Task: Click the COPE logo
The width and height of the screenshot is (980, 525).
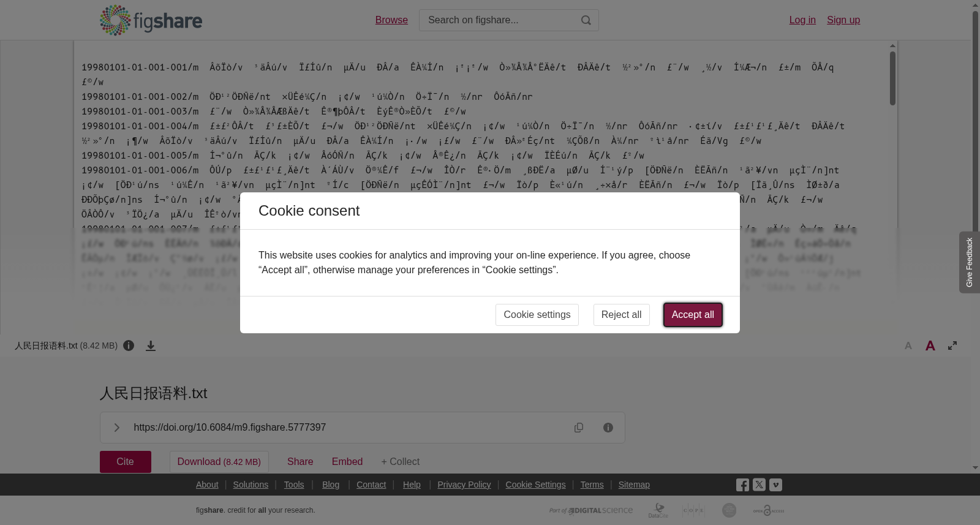Action: pos(693,510)
